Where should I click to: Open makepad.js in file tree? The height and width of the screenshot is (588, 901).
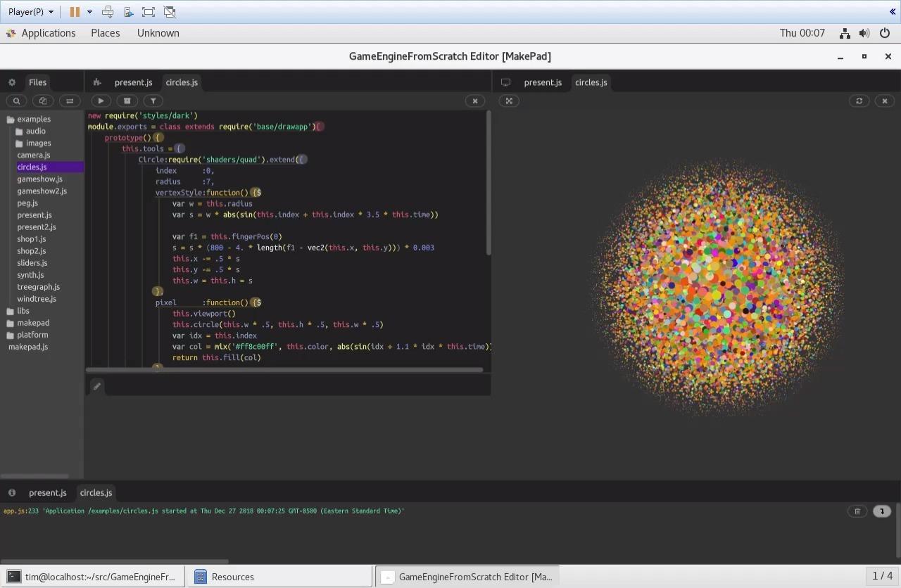[28, 347]
